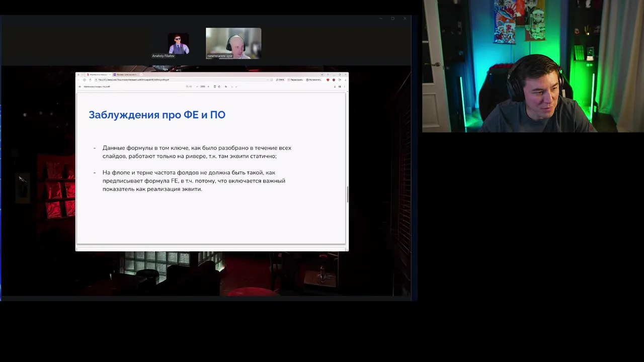Reload the page in the browser

point(91,80)
